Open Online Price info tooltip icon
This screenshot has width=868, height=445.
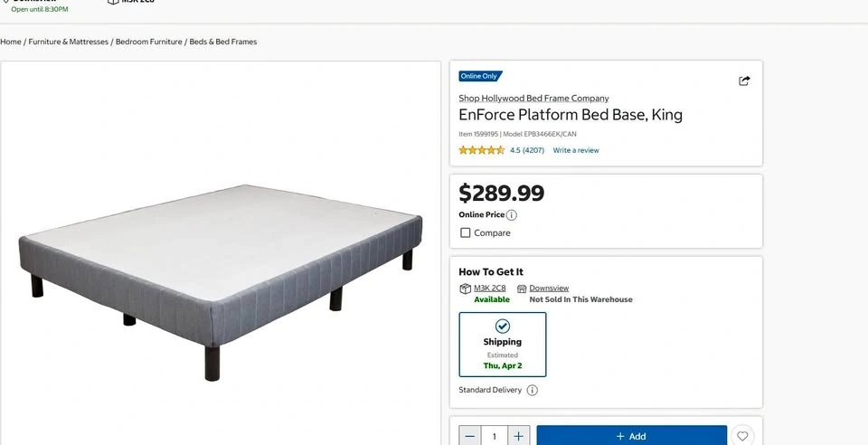(512, 215)
